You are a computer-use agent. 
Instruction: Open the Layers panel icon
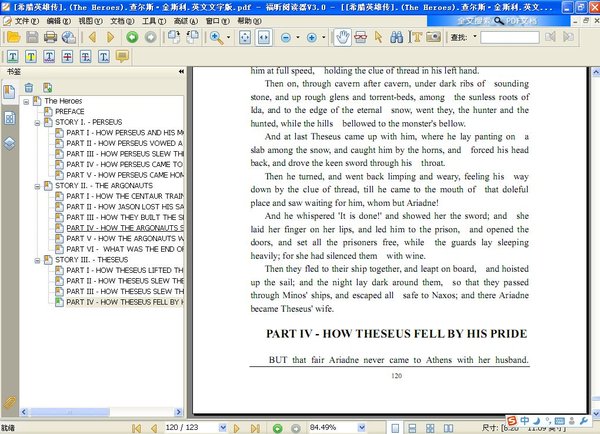[x=9, y=142]
